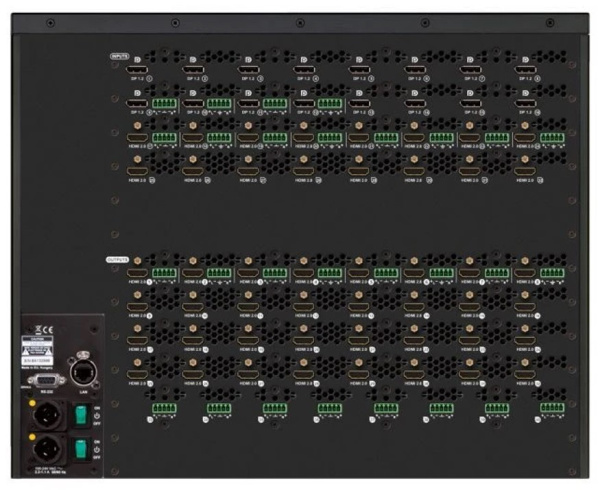The image size is (600, 490).
Task: Select HDMI 2.0 output port number 8
Action: point(525,273)
